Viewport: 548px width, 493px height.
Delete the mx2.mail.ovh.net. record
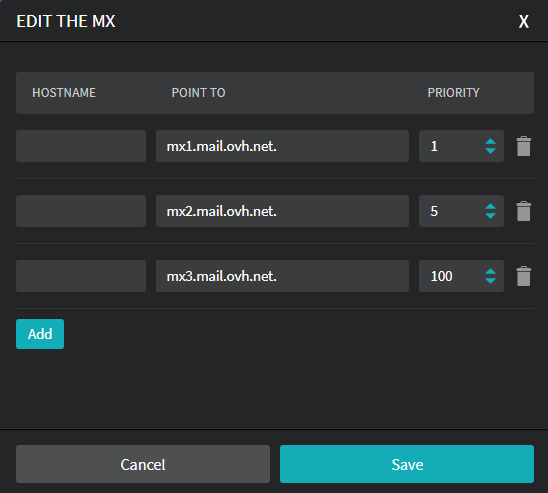point(524,211)
